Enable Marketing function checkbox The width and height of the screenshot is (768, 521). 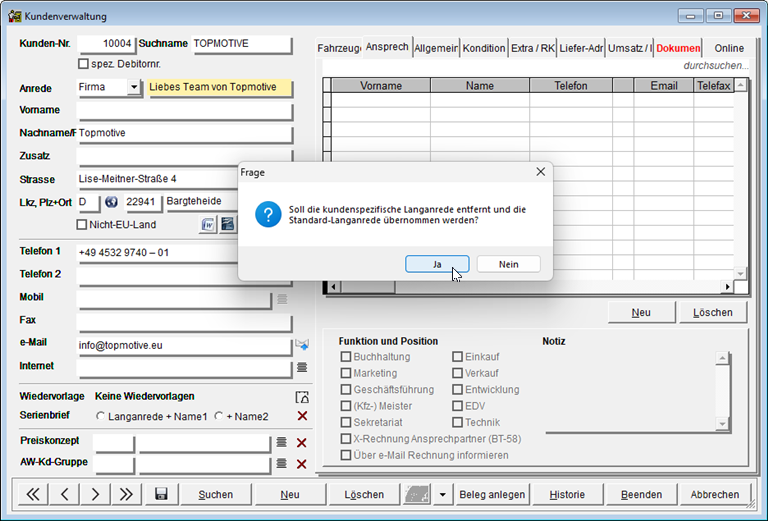[346, 373]
